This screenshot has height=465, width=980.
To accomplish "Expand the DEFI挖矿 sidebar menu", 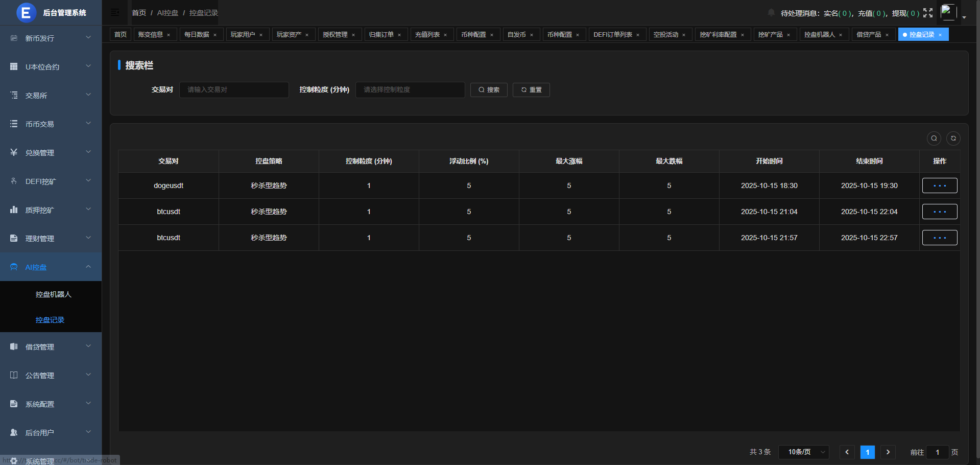I will (51, 181).
